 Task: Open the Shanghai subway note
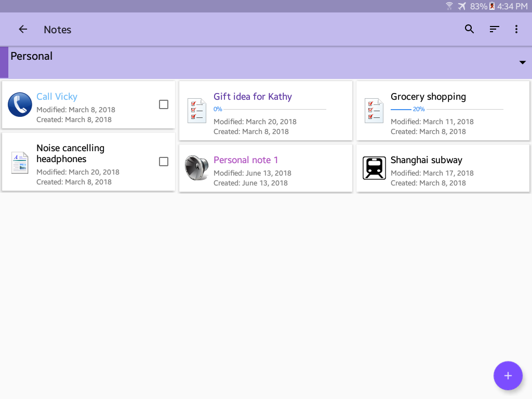click(x=443, y=168)
